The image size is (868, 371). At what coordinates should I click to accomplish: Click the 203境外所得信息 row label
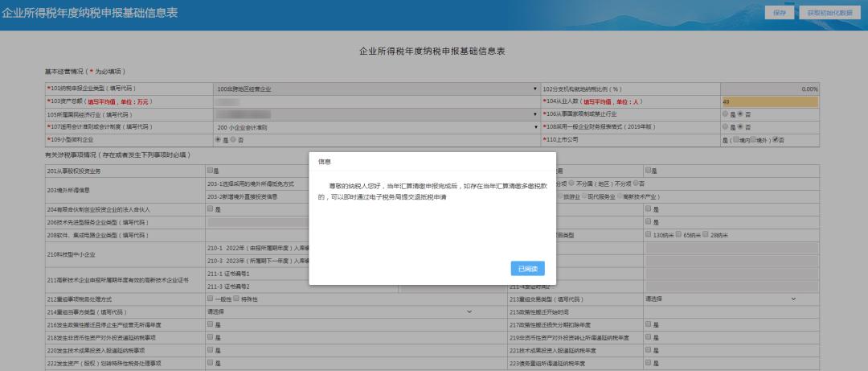(69, 190)
